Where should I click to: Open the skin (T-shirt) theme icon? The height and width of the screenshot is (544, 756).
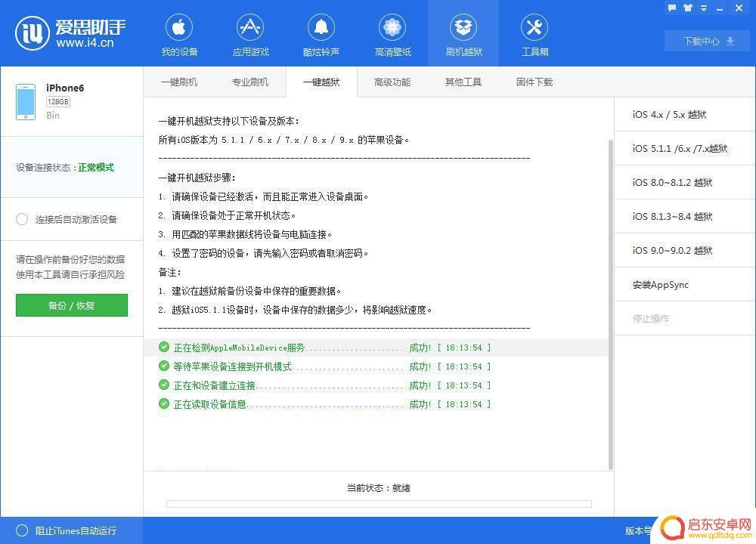click(x=687, y=8)
